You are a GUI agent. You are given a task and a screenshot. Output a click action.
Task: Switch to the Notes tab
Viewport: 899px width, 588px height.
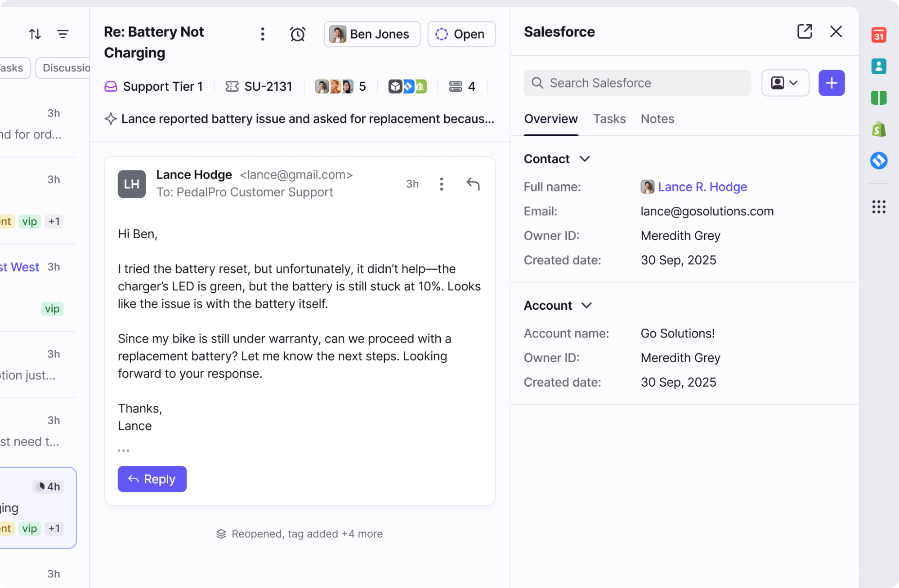(657, 119)
